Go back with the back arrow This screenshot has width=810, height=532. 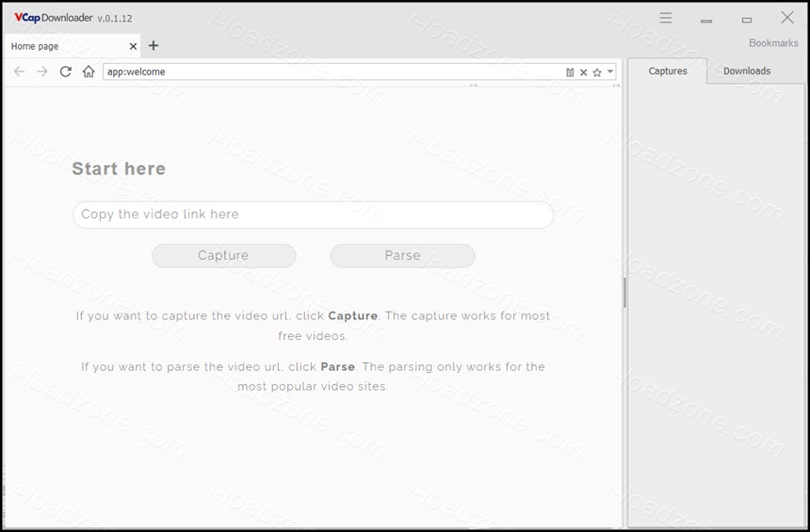pyautogui.click(x=19, y=72)
